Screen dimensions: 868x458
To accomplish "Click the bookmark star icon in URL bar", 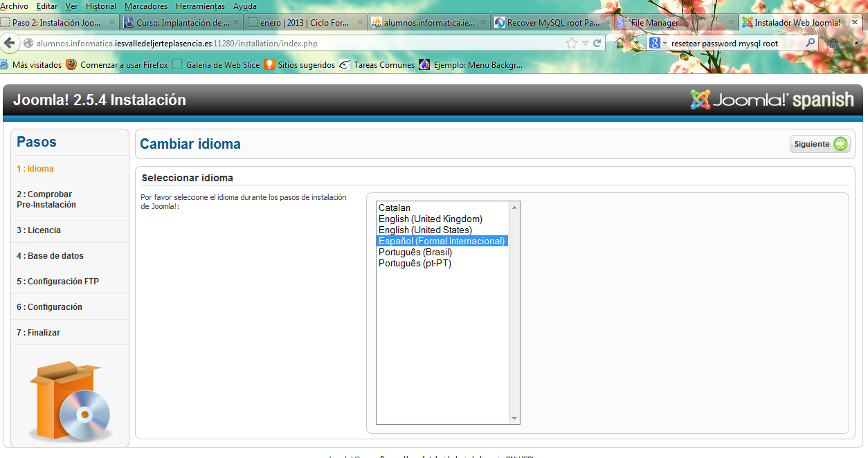I will tap(571, 43).
